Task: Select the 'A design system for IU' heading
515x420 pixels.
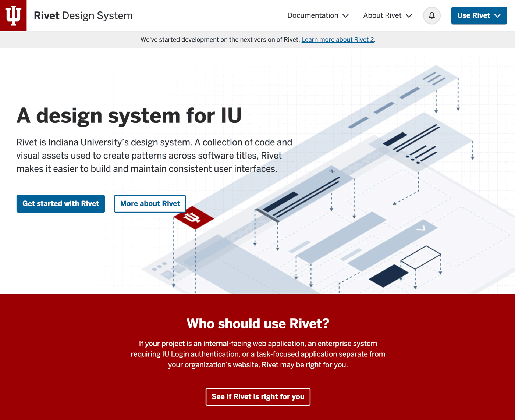Action: click(x=129, y=115)
